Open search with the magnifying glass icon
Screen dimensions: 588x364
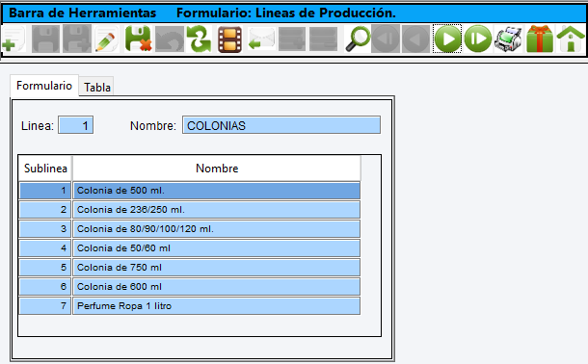358,39
